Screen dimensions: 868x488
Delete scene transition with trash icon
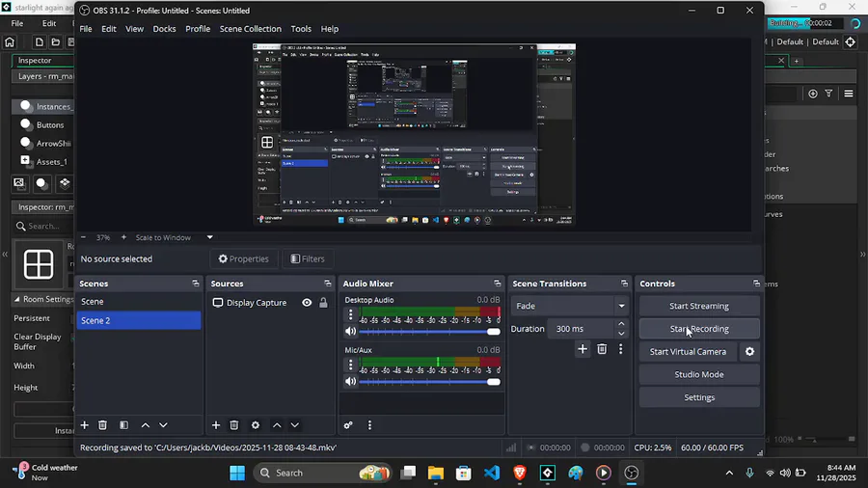click(x=602, y=349)
